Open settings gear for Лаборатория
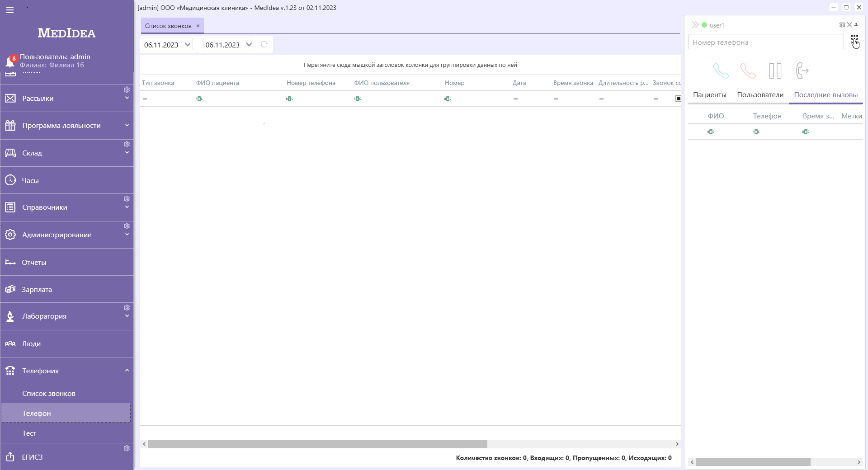Screen dimensions: 868x470 127,308
